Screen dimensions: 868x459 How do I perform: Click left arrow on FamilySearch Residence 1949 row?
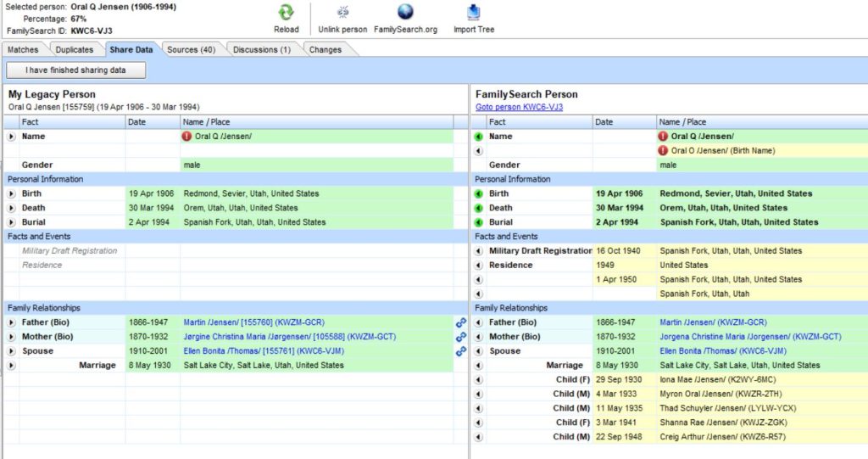(479, 266)
